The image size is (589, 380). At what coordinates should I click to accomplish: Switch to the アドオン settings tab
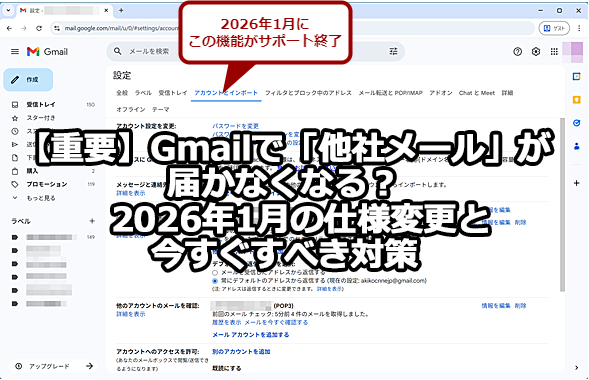(441, 93)
